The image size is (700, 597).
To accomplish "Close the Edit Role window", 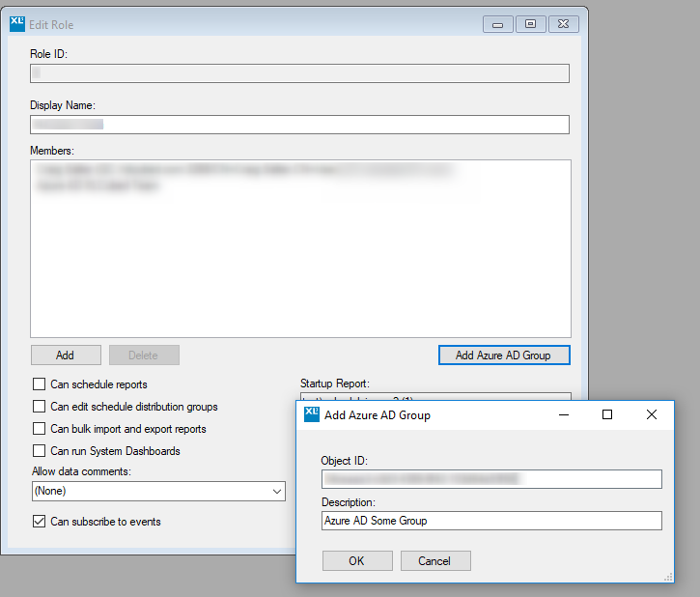I will pos(565,24).
